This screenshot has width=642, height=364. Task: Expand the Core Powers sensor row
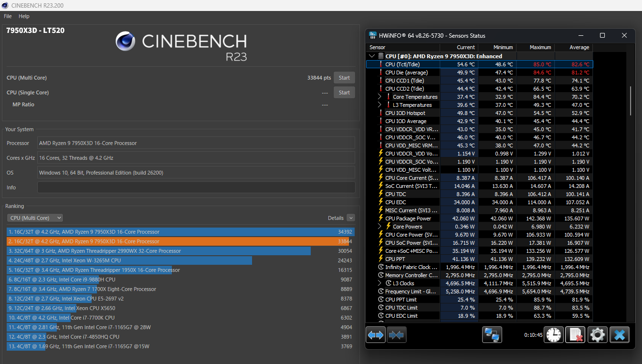pos(380,227)
